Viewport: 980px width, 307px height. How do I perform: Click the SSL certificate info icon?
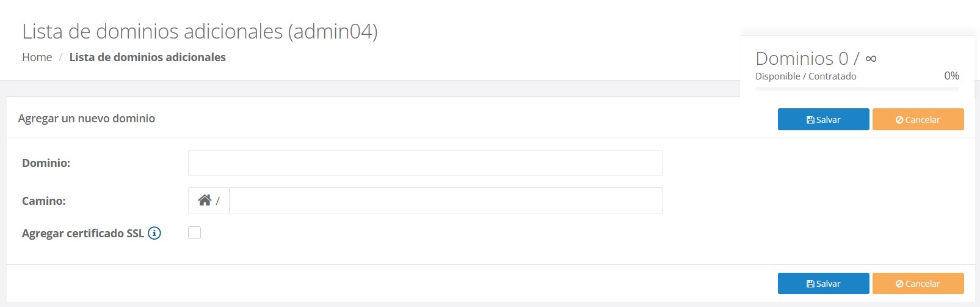[x=154, y=233]
